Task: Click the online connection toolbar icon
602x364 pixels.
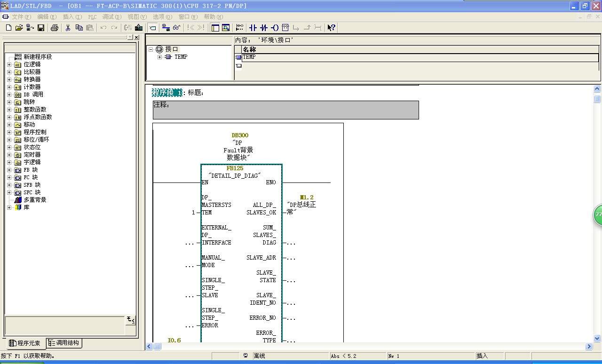Action: (x=166, y=28)
